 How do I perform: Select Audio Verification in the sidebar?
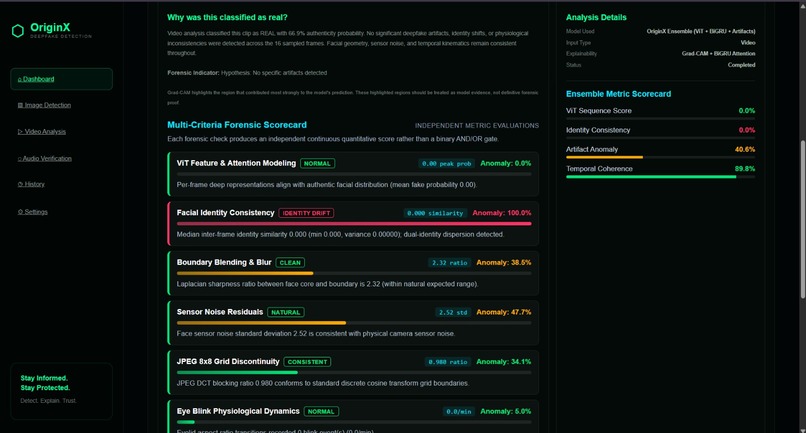click(x=45, y=158)
